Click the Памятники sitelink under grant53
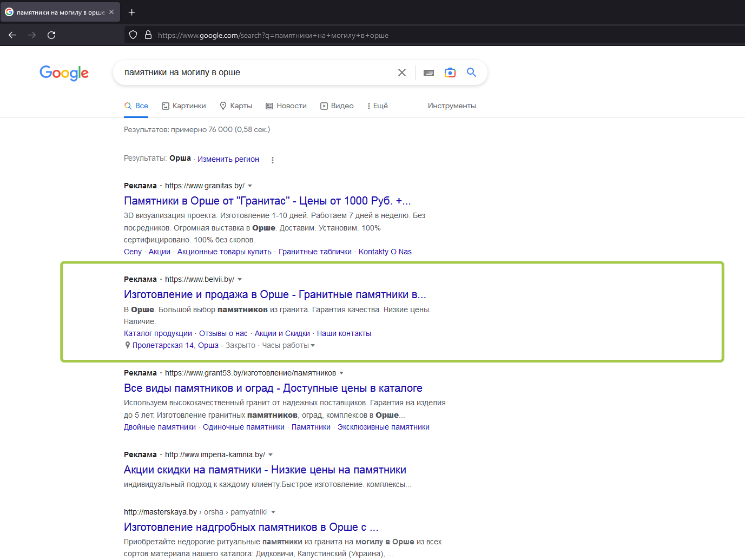 coord(311,427)
